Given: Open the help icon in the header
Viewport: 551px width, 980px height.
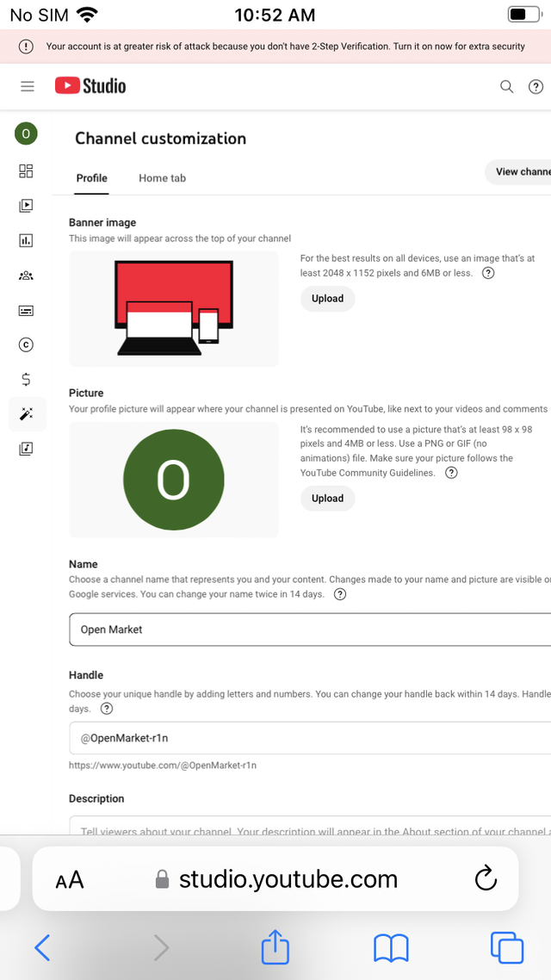Looking at the screenshot, I should (x=536, y=86).
